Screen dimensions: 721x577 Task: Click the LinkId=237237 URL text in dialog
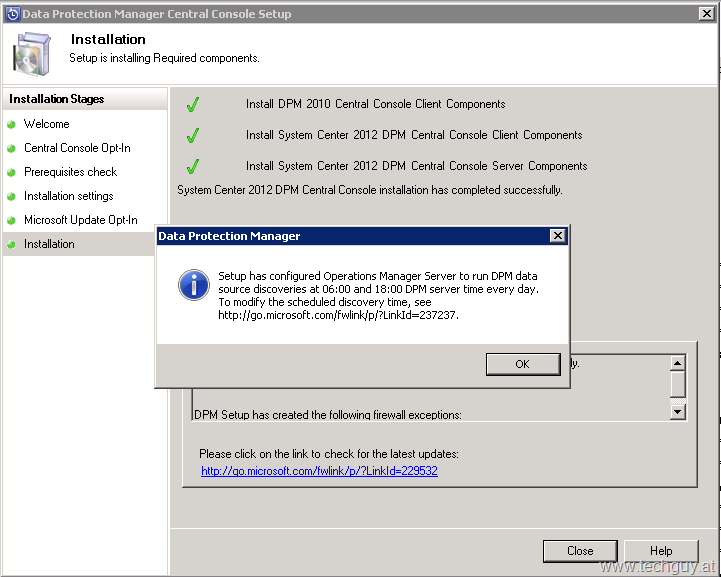338,315
